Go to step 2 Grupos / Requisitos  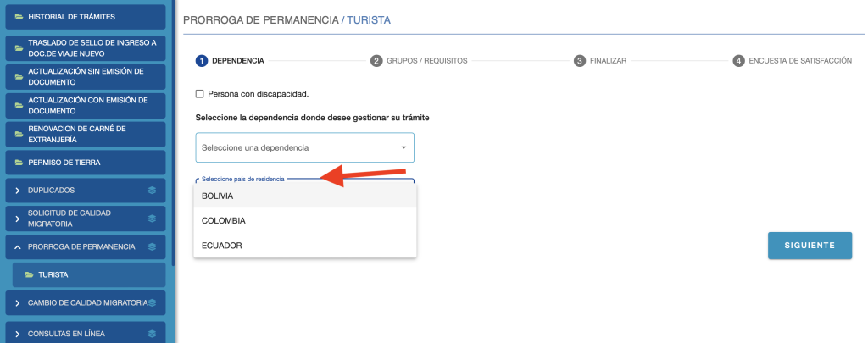coord(419,61)
